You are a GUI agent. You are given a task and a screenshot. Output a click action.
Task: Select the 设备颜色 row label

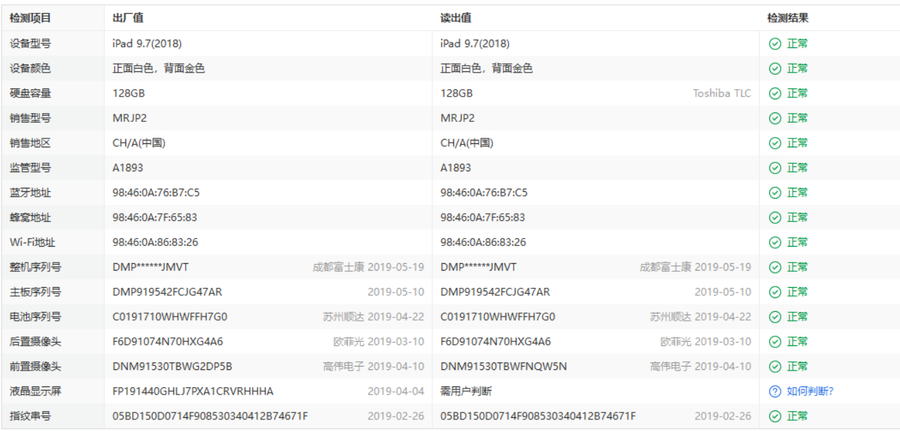(30, 68)
